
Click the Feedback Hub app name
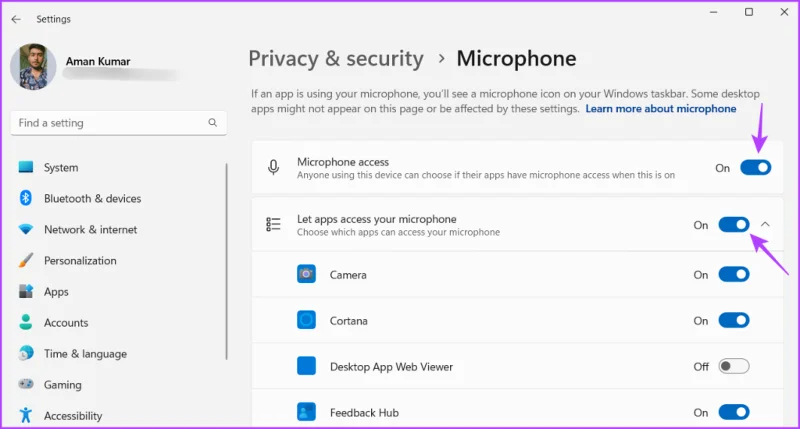364,413
